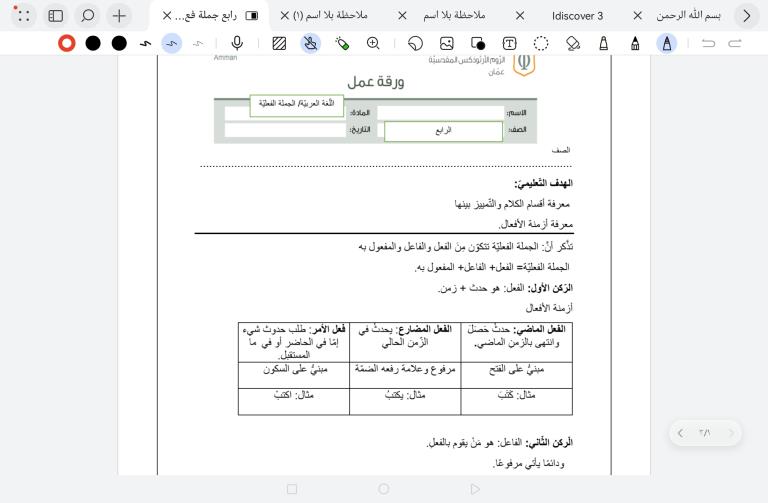768x503 pixels.
Task: Expand the page navigator left chevron
Action: tap(680, 433)
